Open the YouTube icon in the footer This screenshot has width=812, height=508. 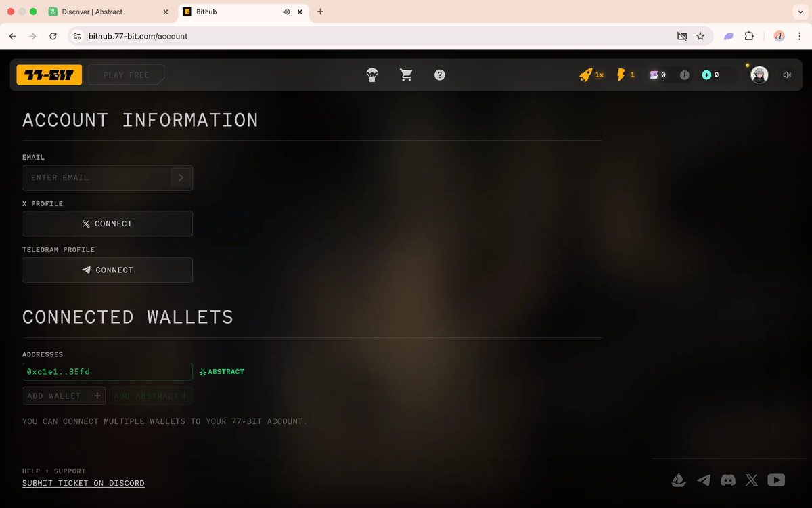(x=776, y=480)
